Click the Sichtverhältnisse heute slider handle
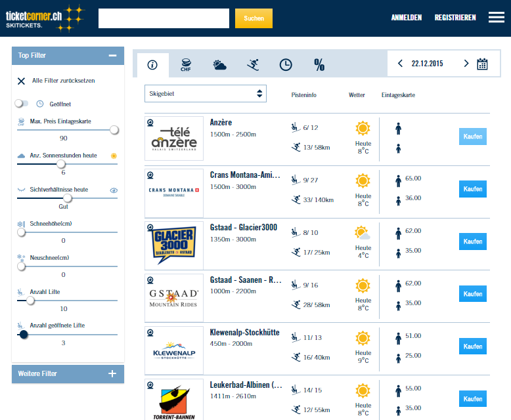Image resolution: width=511 pixels, height=420 pixels. [x=68, y=198]
